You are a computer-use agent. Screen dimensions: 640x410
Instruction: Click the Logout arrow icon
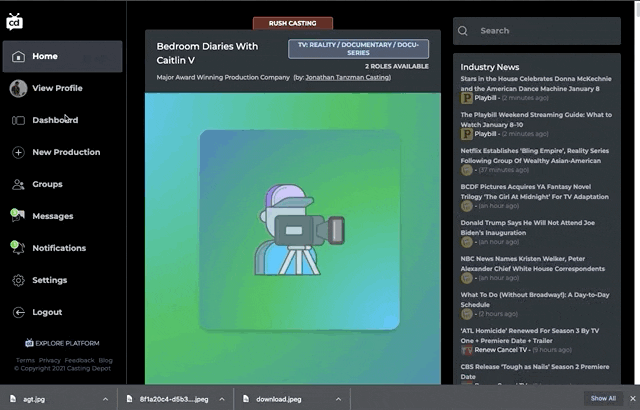pyautogui.click(x=18, y=312)
